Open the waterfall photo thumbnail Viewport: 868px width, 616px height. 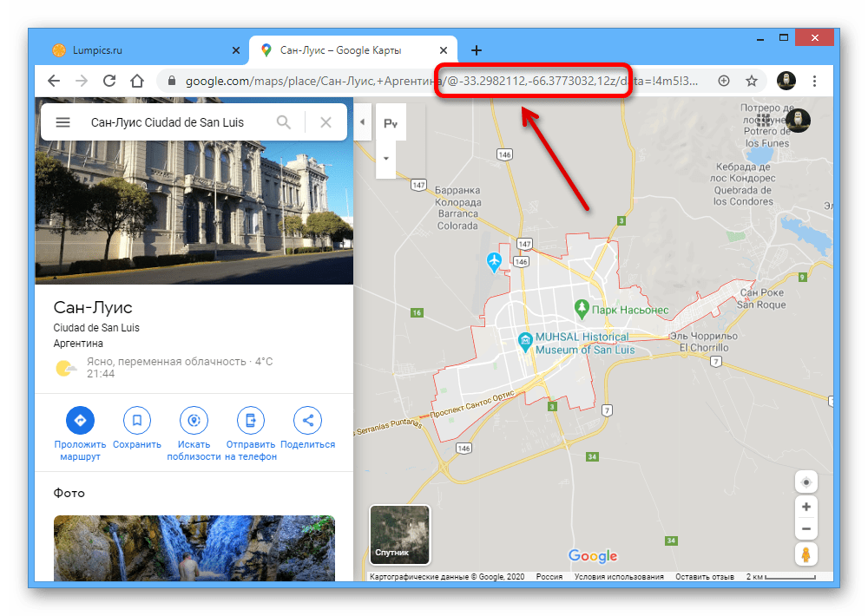[x=194, y=548]
